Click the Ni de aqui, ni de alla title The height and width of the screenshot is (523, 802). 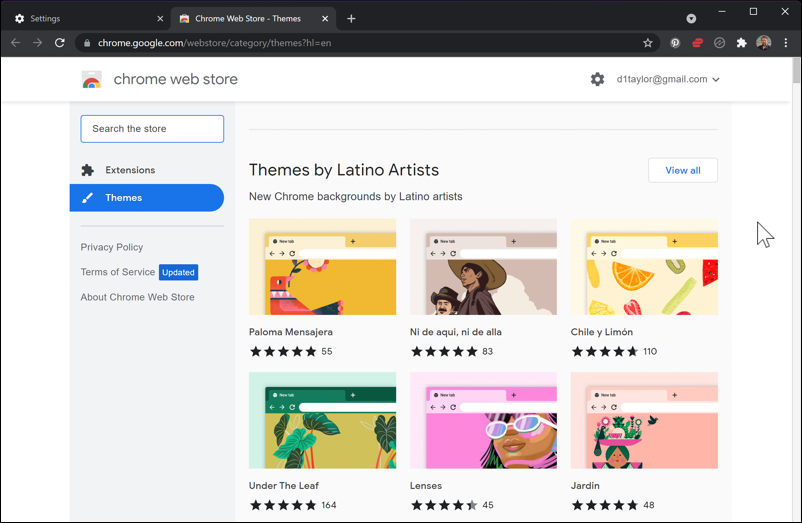[x=455, y=332]
